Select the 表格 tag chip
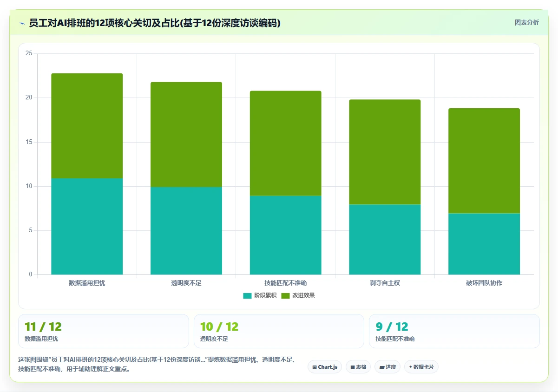Viewport: 558px width, 392px height. point(358,367)
